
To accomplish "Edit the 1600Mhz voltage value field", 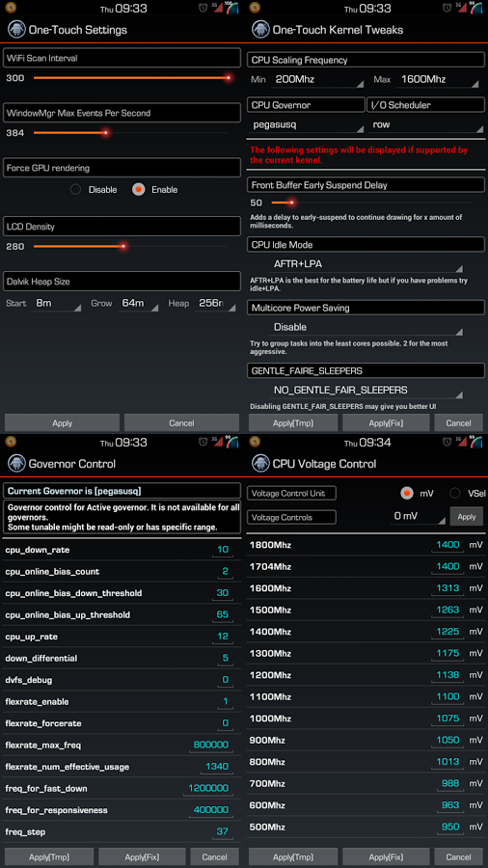I will pyautogui.click(x=447, y=588).
